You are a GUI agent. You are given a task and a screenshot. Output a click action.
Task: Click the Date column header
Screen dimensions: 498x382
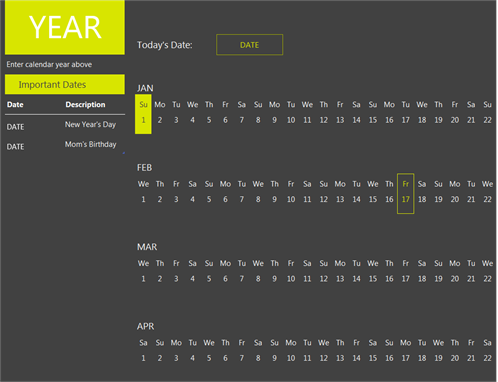(x=15, y=104)
